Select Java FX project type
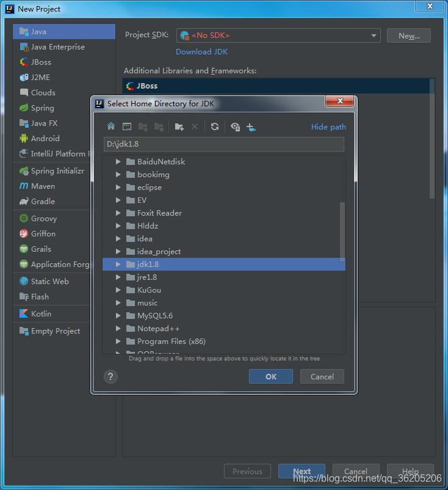Screen dimensions: 448x490 pyautogui.click(x=52, y=123)
